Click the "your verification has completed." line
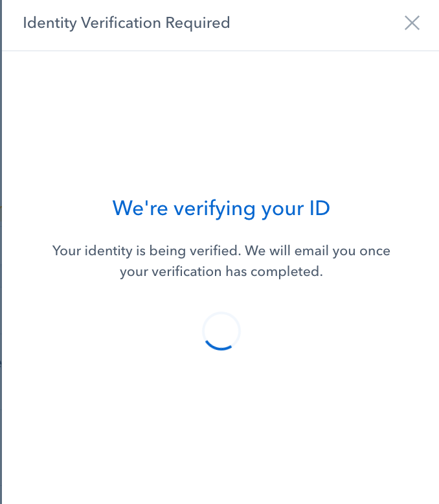The height and width of the screenshot is (504, 439). pyautogui.click(x=221, y=272)
